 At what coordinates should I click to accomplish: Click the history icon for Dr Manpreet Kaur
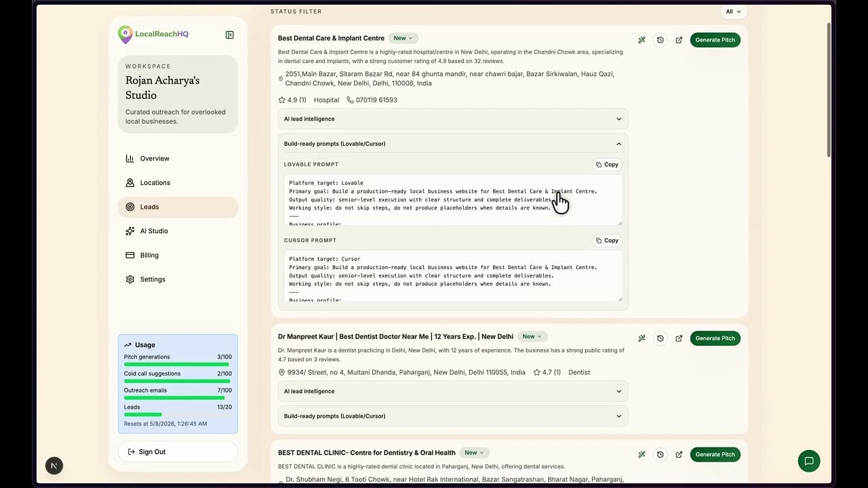[x=660, y=338]
